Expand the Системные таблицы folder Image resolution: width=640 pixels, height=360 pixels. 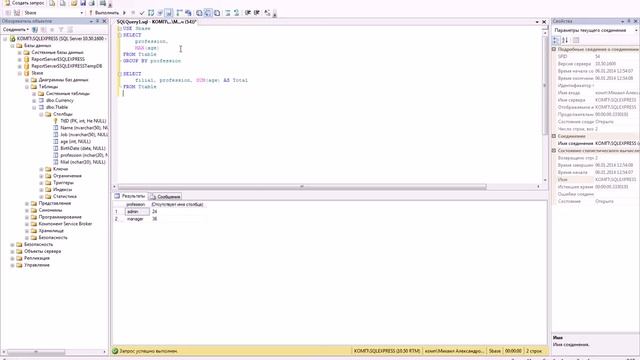(34, 94)
